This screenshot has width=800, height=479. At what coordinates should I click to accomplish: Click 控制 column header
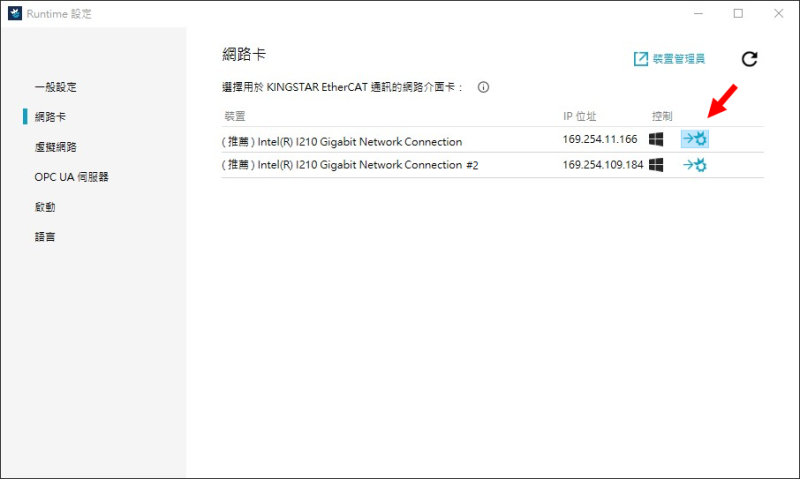[x=662, y=116]
